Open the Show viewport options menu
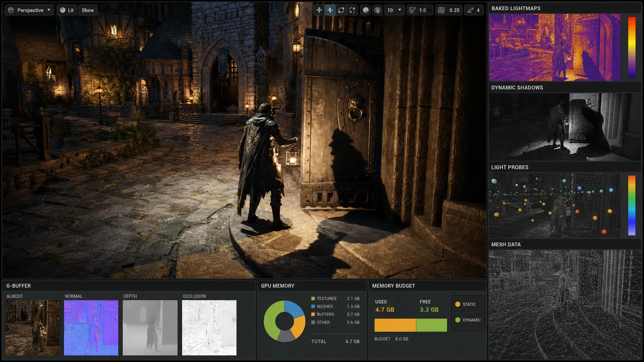Viewport: 644px width, 362px height. [87, 10]
